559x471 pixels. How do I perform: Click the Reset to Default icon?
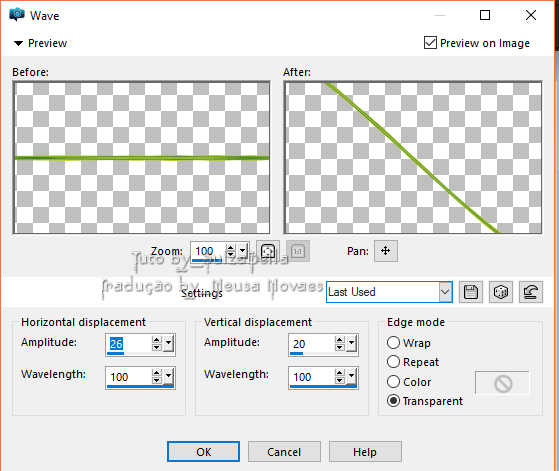tap(531, 292)
